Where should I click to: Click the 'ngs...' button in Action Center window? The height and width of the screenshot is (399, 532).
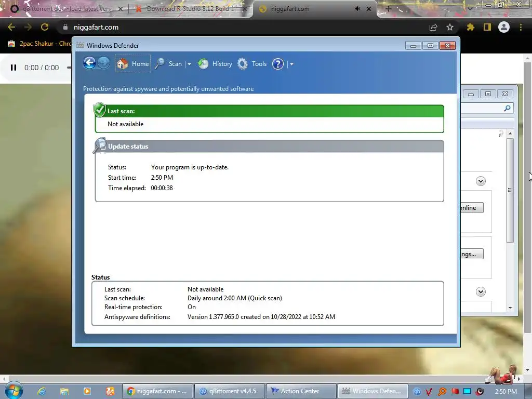point(472,254)
